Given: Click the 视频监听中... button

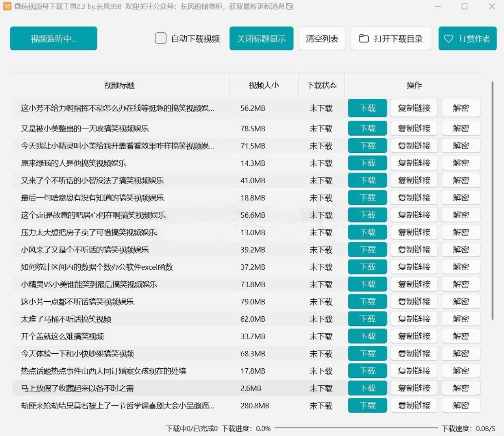Looking at the screenshot, I should (54, 38).
